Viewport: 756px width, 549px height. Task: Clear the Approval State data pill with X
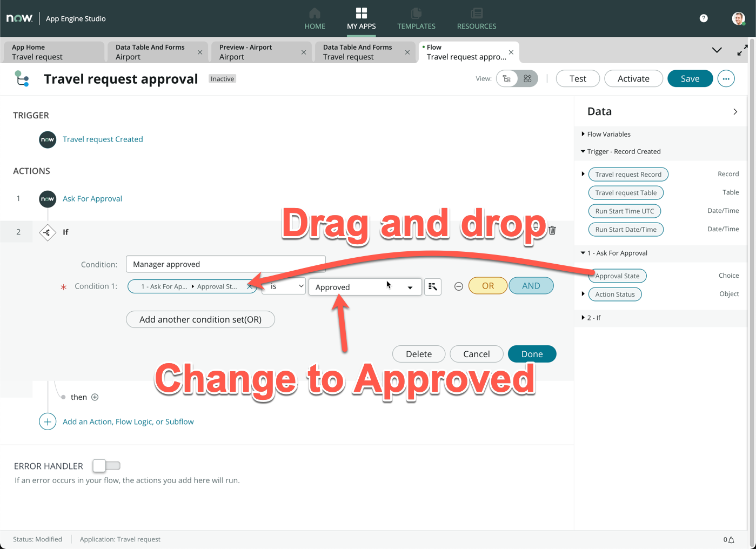pos(249,286)
